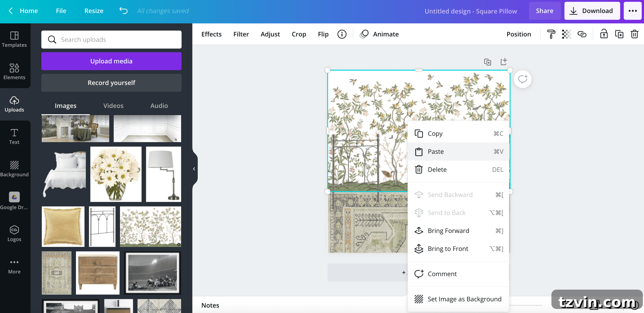Select Comment in context menu
The image size is (644, 313).
[x=459, y=274]
